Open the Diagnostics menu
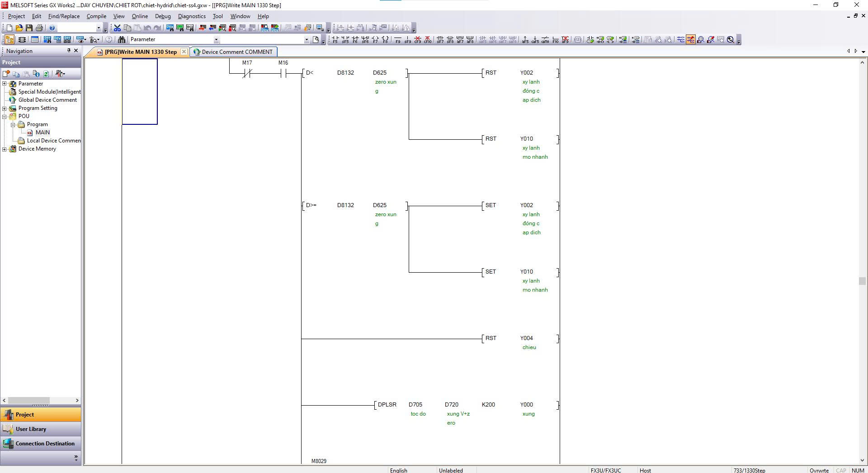This screenshot has height=473, width=868. [192, 16]
